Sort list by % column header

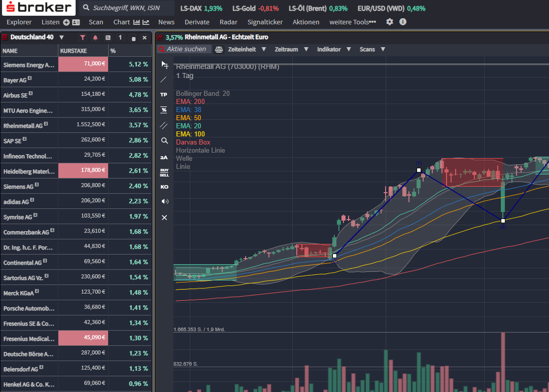point(130,51)
